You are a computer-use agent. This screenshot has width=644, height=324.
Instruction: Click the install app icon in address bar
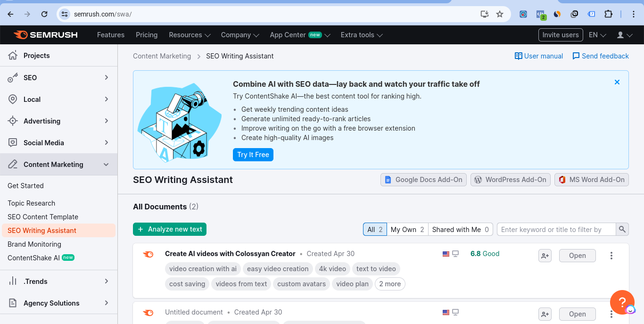(x=484, y=14)
